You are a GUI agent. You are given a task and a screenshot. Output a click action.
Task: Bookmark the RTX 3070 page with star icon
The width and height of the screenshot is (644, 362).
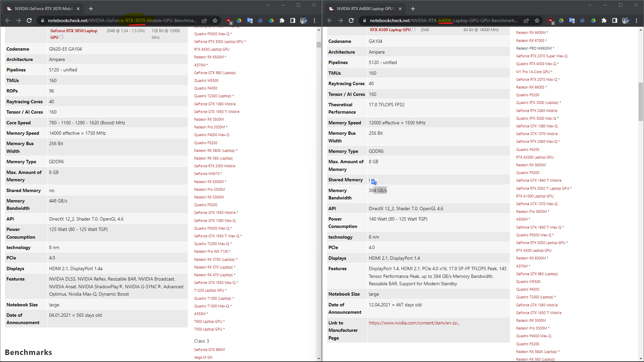(x=215, y=21)
